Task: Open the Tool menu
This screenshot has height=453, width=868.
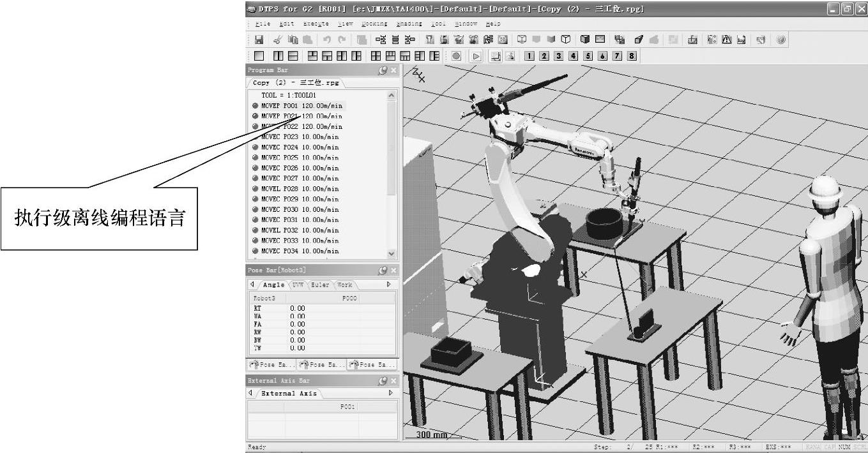Action: pos(438,24)
